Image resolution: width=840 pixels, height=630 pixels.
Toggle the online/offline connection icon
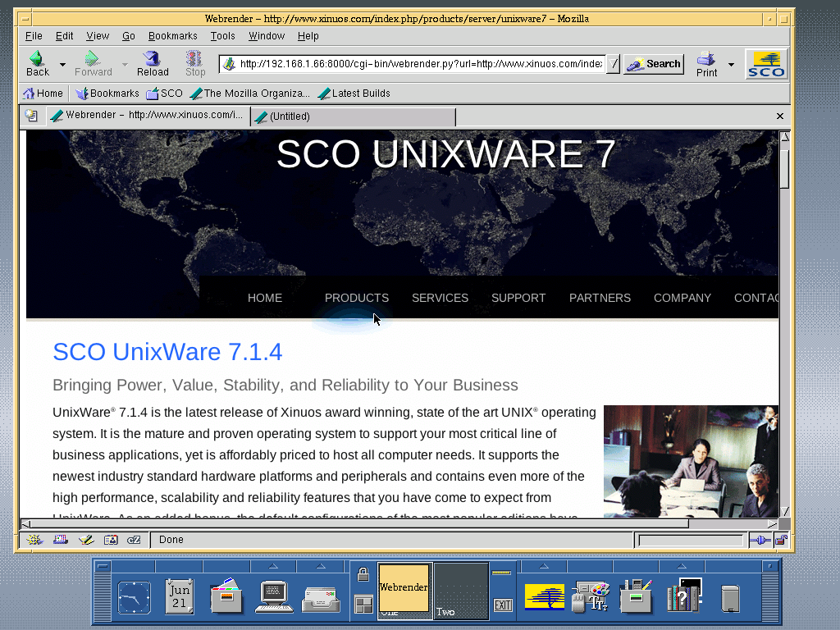click(759, 540)
